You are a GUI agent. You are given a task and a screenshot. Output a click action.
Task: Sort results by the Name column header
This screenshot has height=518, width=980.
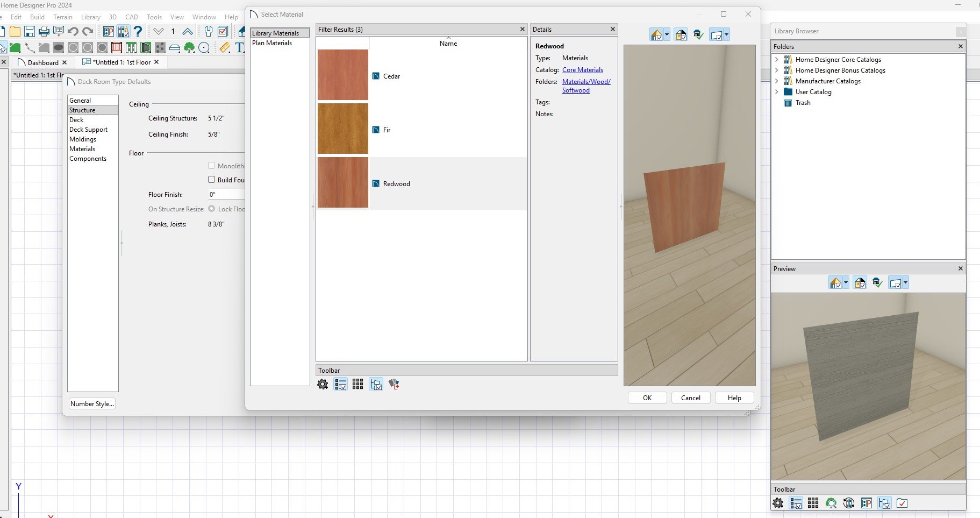(448, 43)
